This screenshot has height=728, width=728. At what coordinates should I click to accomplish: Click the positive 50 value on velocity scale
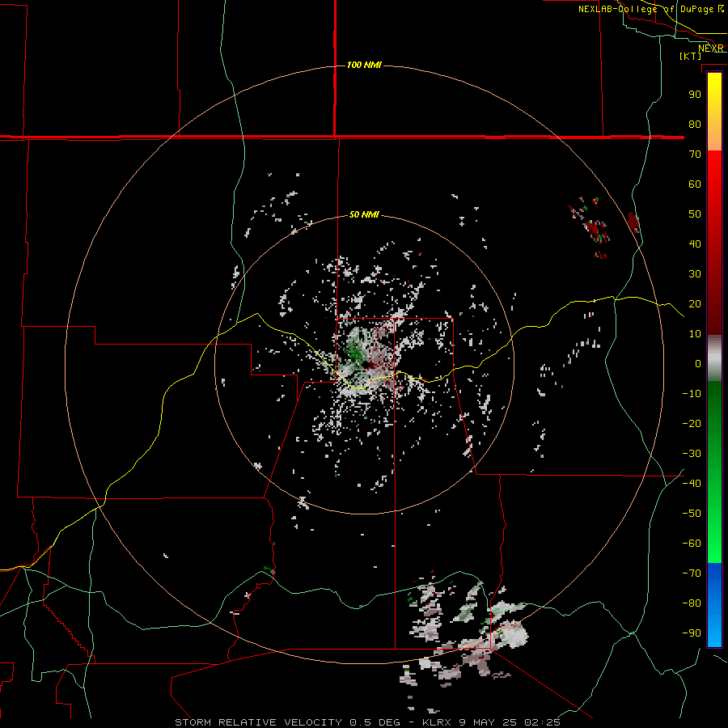pos(695,214)
